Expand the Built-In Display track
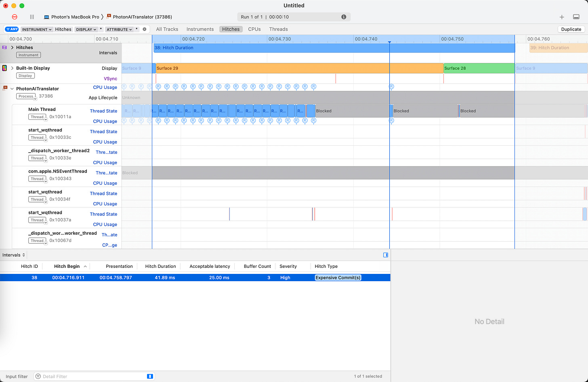Screen dimensions: 588x382 (12, 68)
